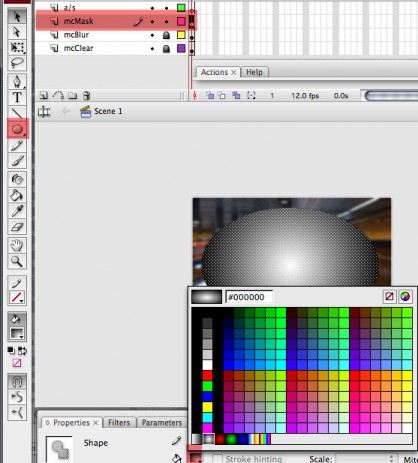Screen dimensions: 418x463
Task: Click the back arrow in edit bar
Action: click(66, 111)
